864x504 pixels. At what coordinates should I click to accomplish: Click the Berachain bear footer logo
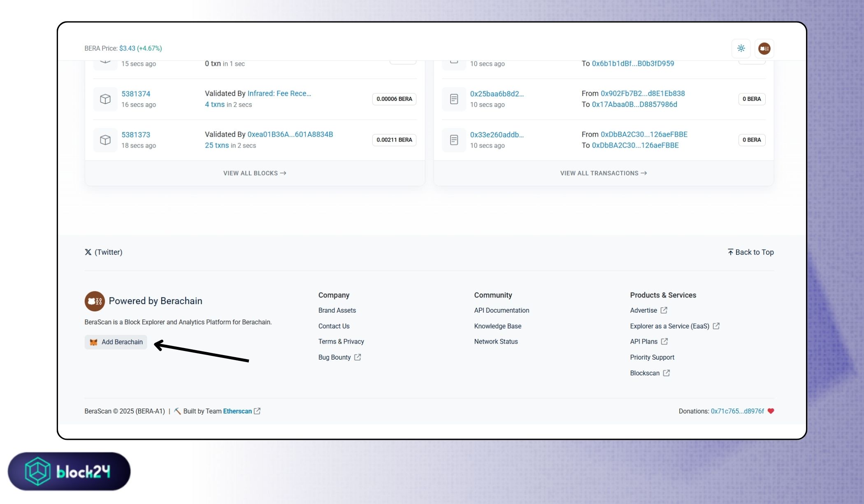95,301
